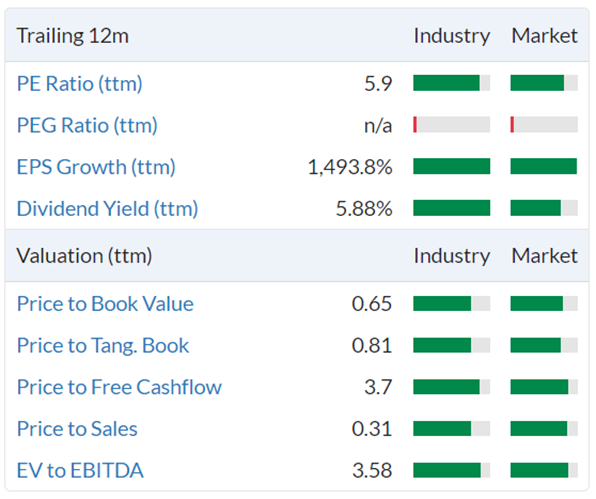The image size is (596, 499).
Task: Select the EPS Growth value 1,493.8%
Action: 350,167
